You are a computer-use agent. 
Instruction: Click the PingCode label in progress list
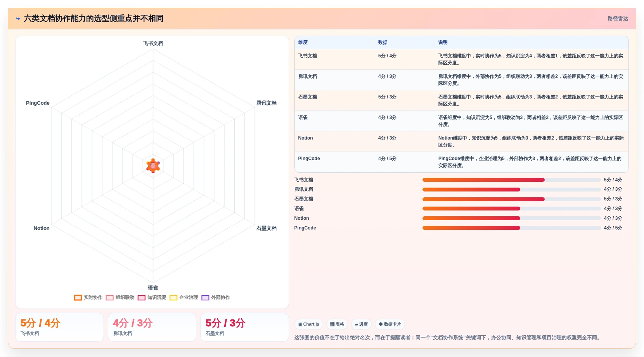(305, 228)
